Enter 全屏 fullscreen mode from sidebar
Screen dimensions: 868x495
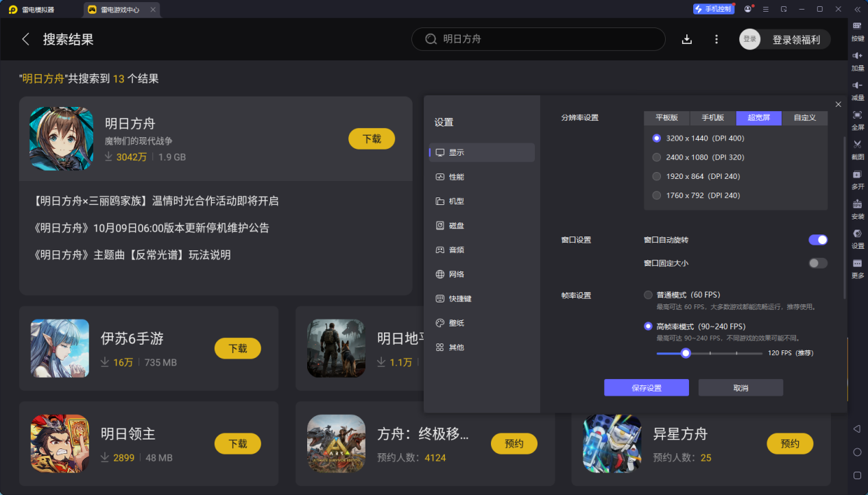857,114
